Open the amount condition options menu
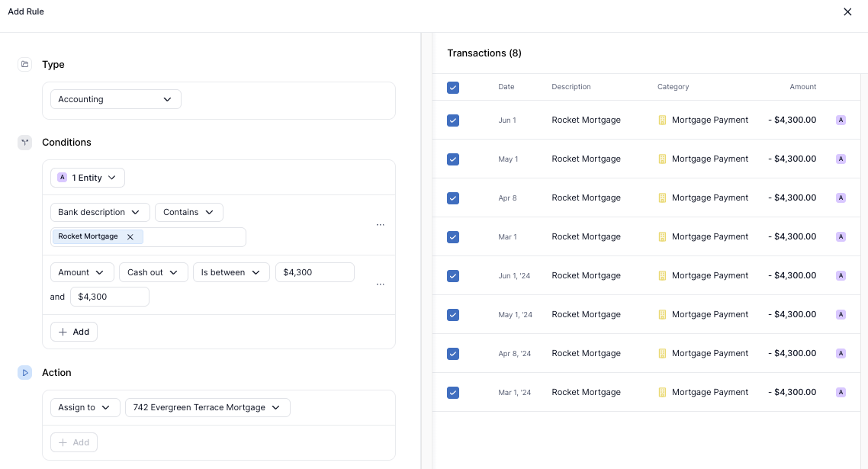 click(380, 284)
